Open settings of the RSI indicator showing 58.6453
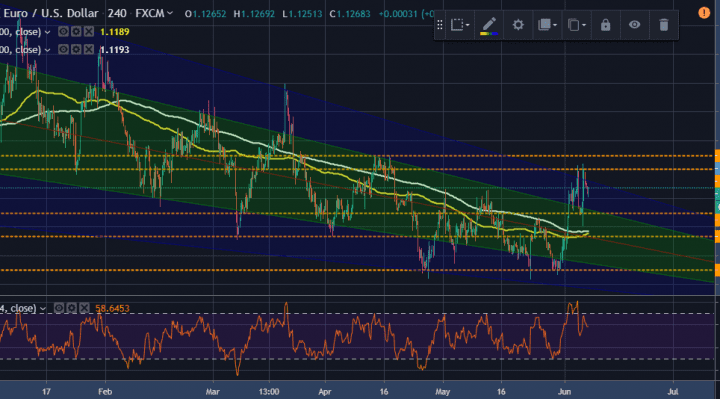This screenshot has height=399, width=720. [72, 308]
